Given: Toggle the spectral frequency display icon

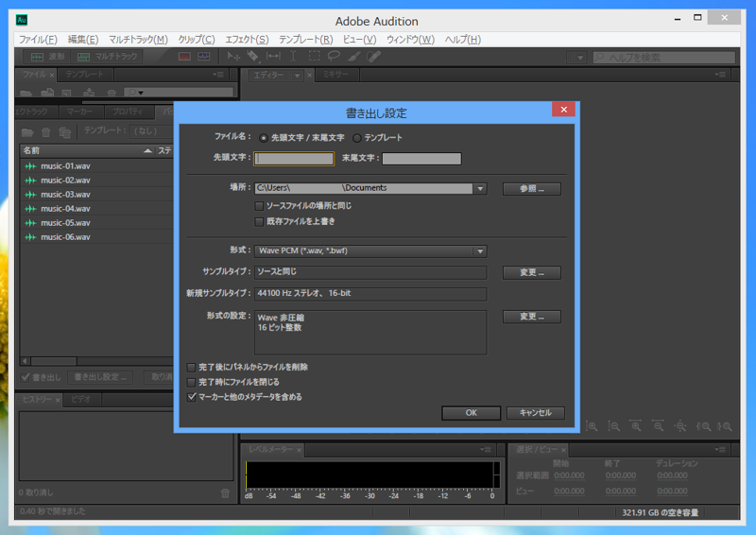Looking at the screenshot, I should tap(184, 57).
